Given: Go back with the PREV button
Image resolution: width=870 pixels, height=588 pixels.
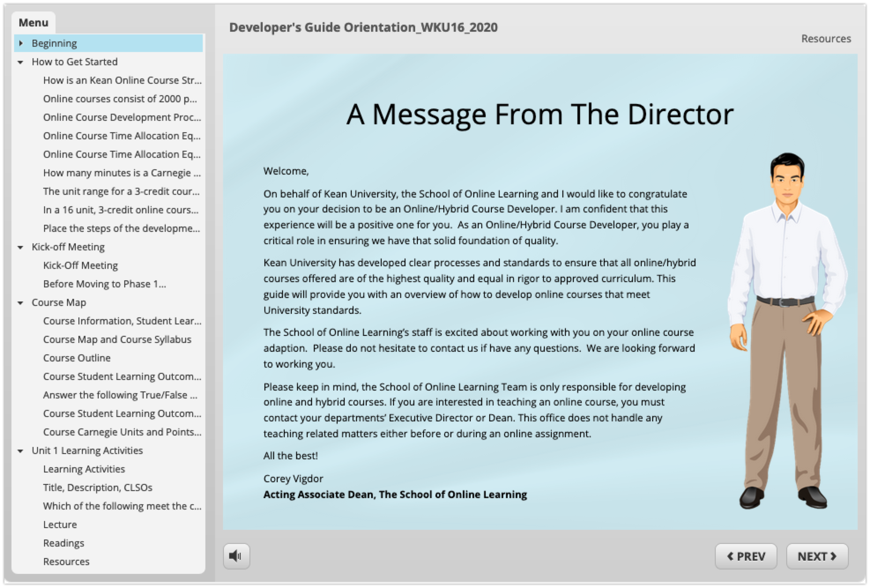Looking at the screenshot, I should [746, 556].
